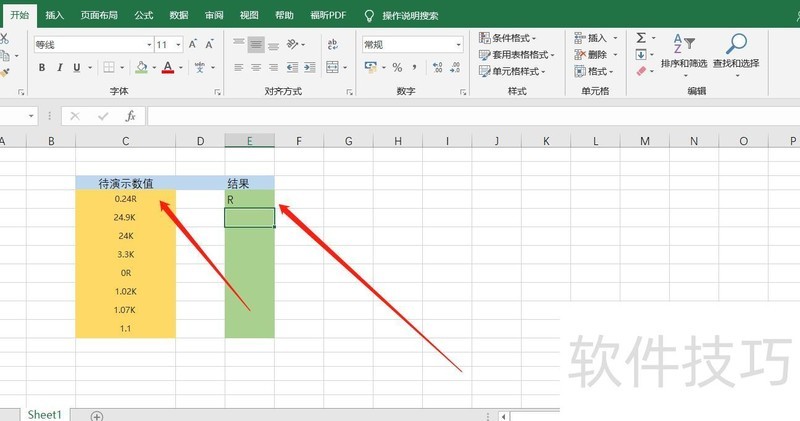800x421 pixels.
Task: Click the insert function fx icon
Action: [130, 116]
